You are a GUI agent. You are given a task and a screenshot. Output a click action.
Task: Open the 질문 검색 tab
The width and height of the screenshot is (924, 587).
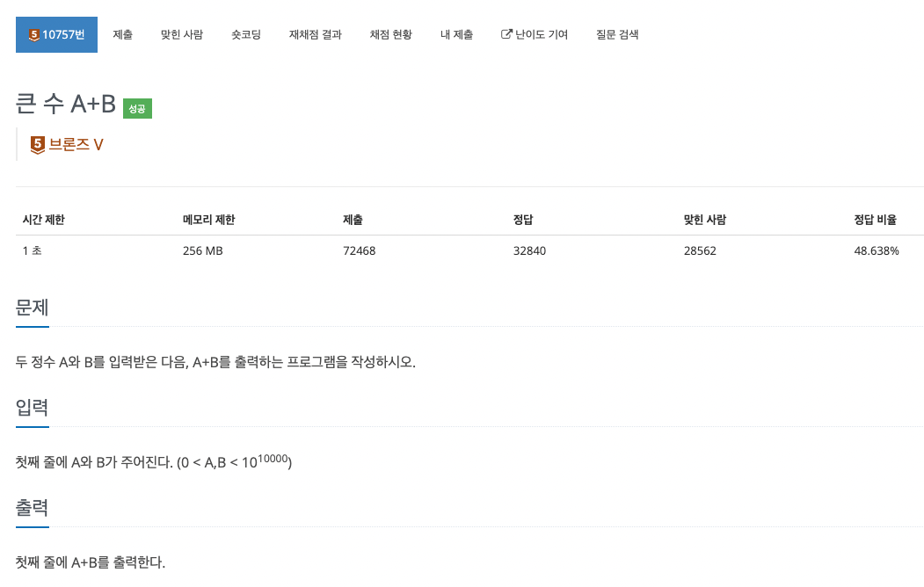617,35
